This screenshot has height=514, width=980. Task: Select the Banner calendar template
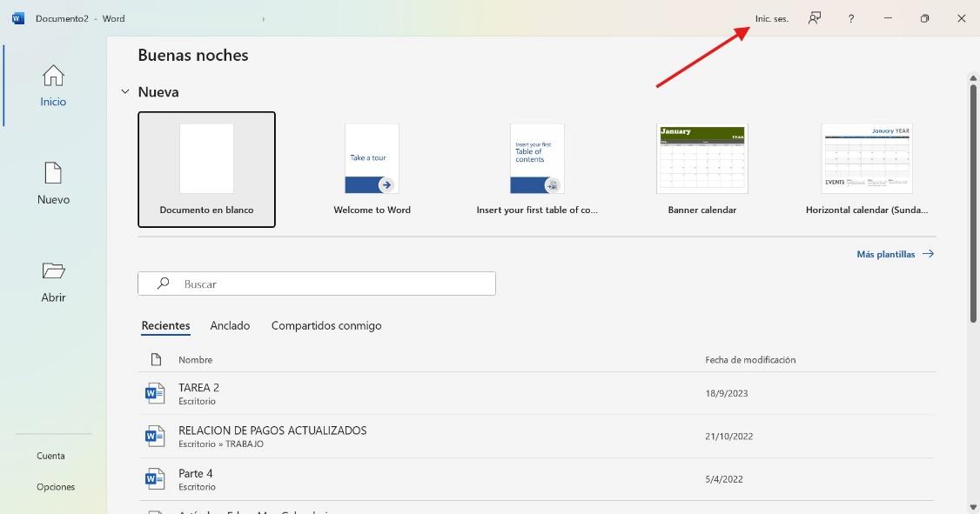(x=701, y=170)
